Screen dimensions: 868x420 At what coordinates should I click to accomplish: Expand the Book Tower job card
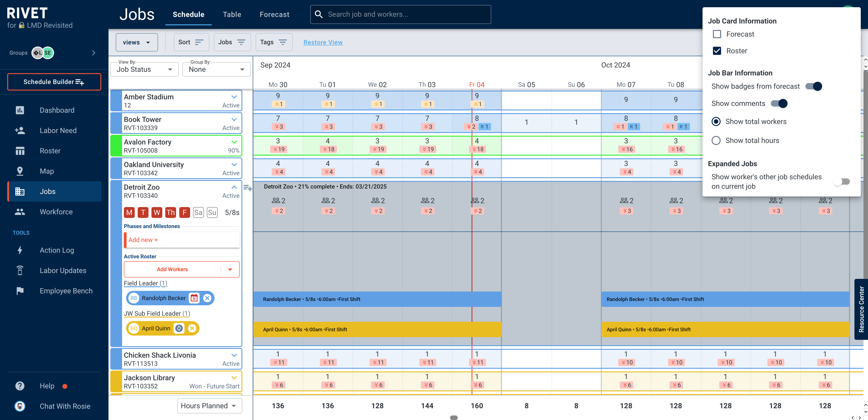pos(234,119)
